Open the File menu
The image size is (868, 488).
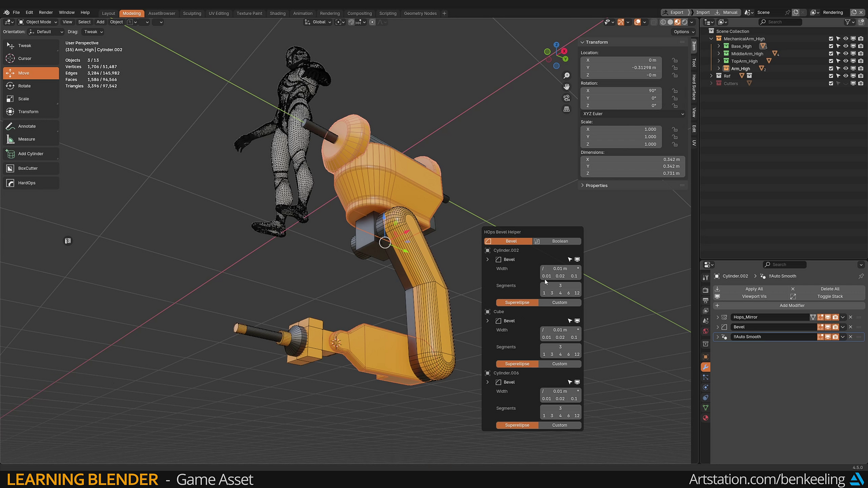tap(16, 12)
